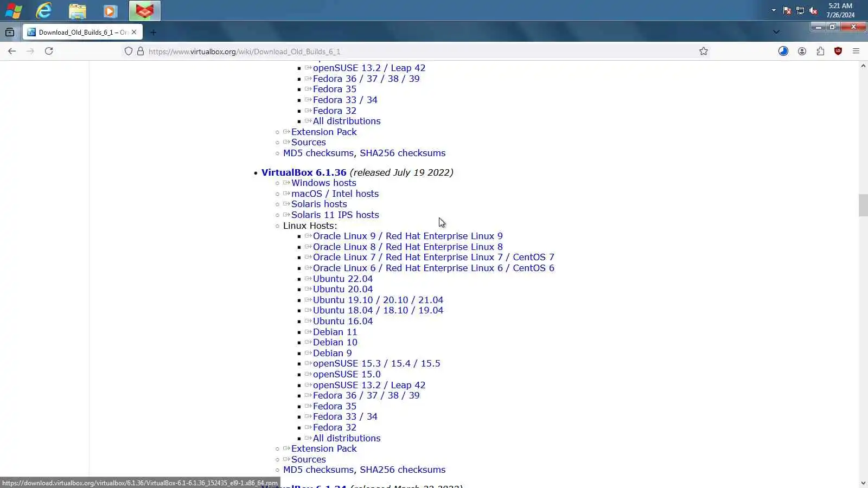Expand the list all tabs dropdown
This screenshot has width=868, height=488.
(x=776, y=32)
